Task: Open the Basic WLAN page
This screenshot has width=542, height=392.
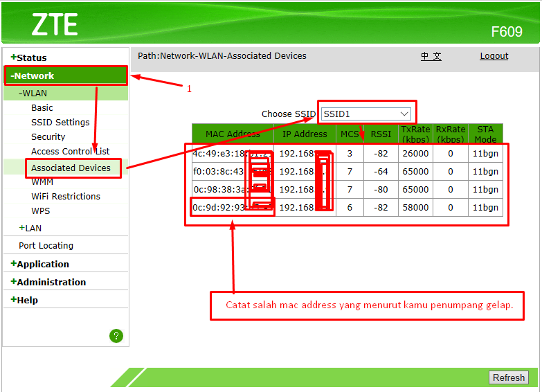Action: click(42, 107)
